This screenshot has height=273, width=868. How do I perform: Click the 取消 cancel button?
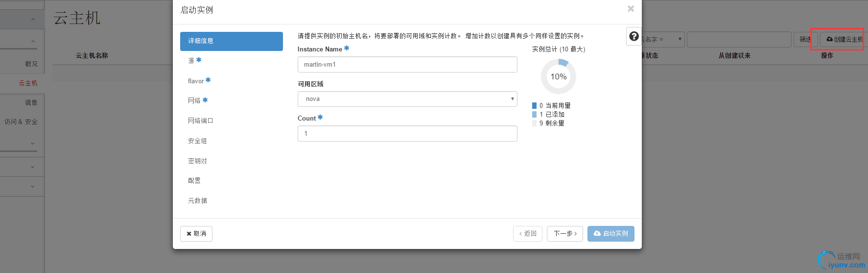[x=196, y=234]
